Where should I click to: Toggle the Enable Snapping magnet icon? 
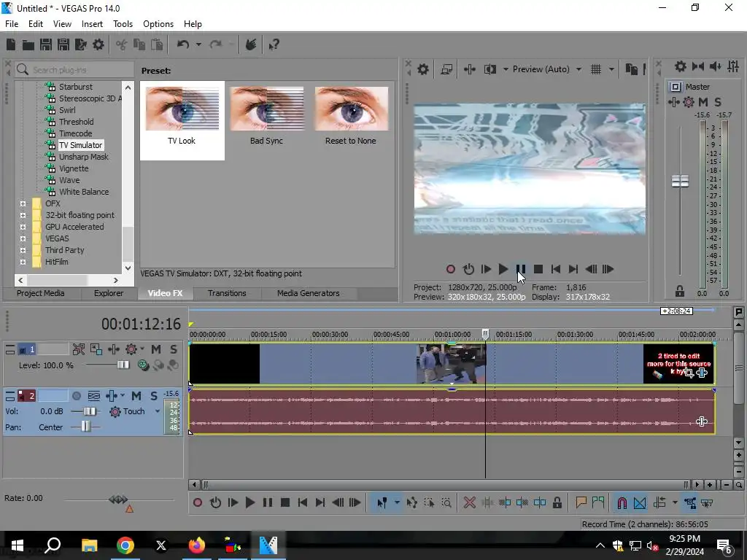(622, 502)
